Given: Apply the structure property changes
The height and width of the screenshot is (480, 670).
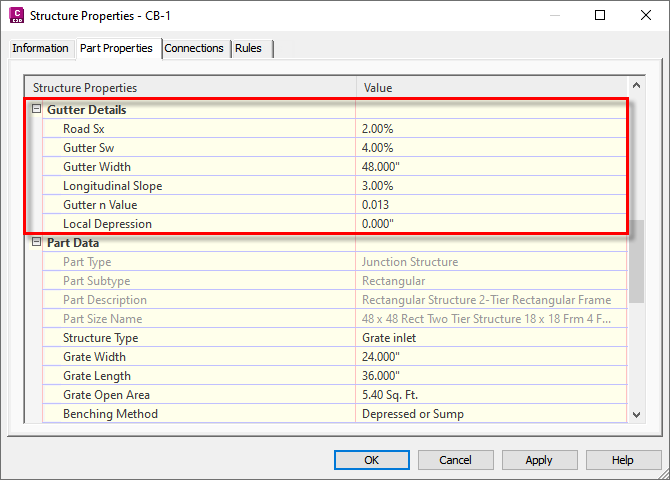Looking at the screenshot, I should click(539, 460).
